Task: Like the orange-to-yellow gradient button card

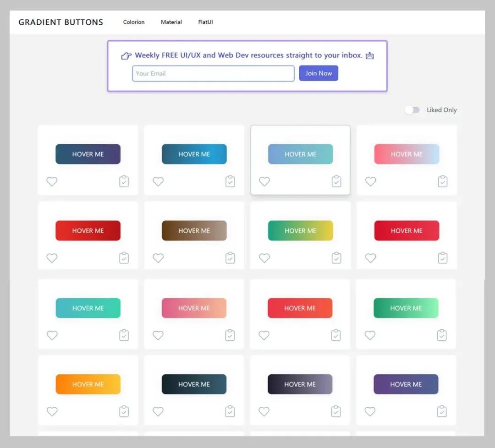Action: (52, 411)
